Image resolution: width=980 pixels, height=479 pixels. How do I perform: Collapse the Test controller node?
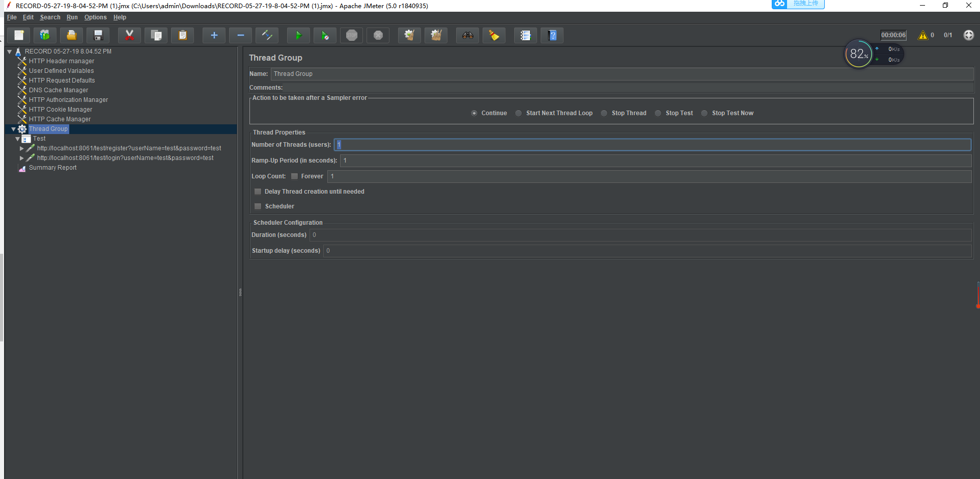point(17,139)
